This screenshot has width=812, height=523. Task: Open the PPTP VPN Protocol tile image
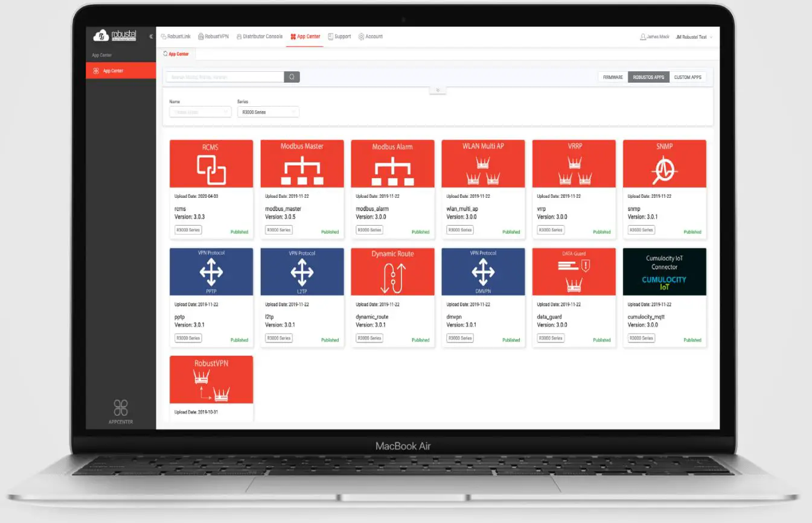[x=211, y=271]
